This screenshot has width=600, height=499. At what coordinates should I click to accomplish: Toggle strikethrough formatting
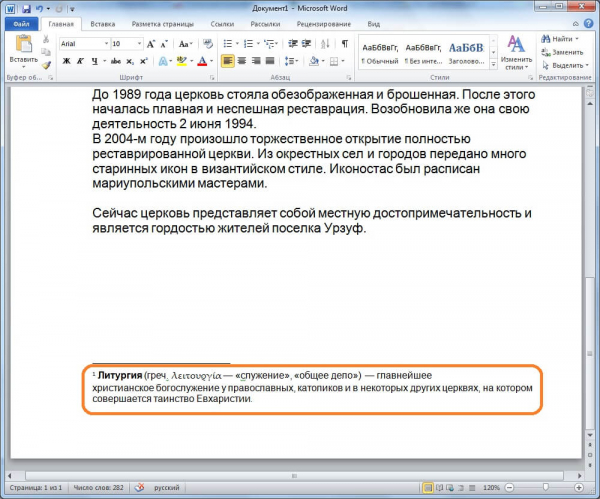(116, 61)
